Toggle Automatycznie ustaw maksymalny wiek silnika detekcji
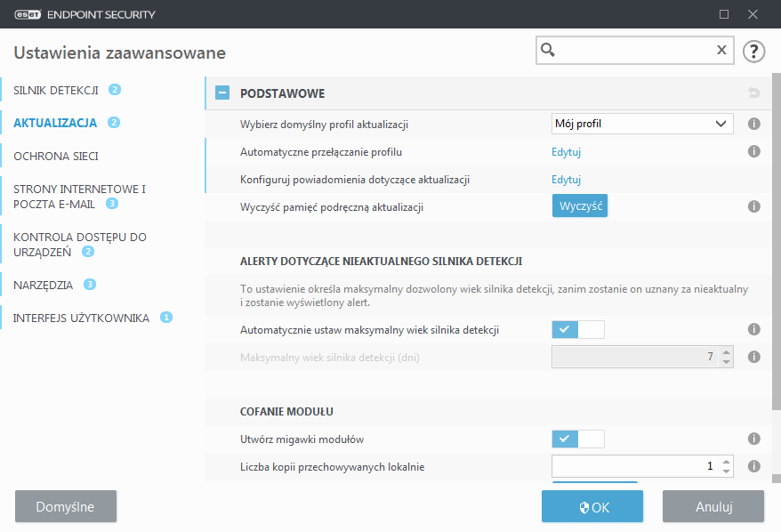 coord(578,329)
